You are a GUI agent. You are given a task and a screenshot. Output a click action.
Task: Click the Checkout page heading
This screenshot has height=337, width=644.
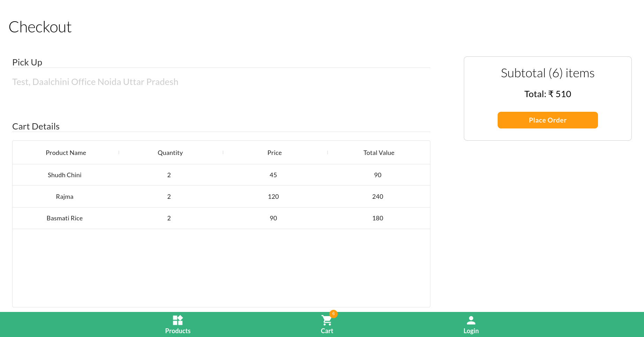click(x=40, y=27)
